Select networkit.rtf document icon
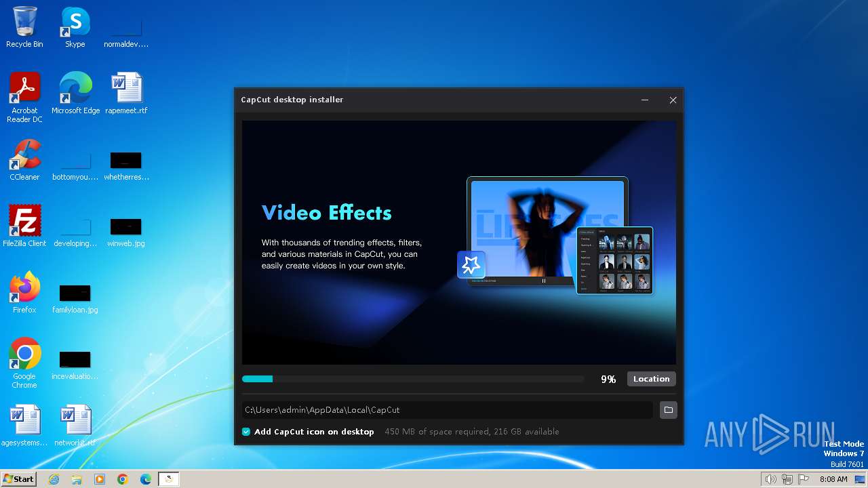This screenshot has width=868, height=488. tap(75, 426)
